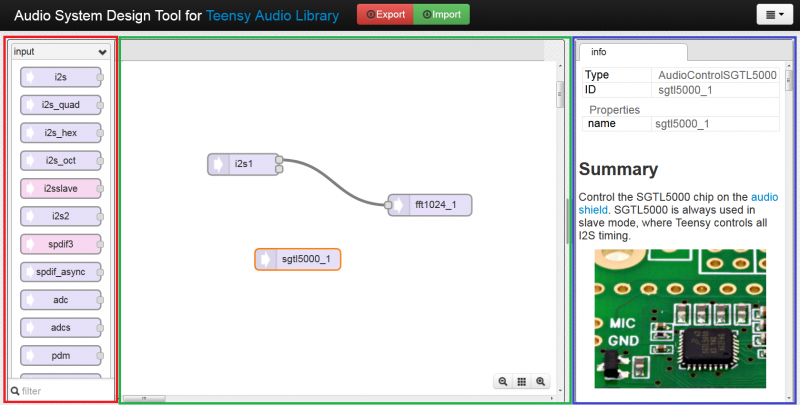Click the name property value sgtl5000_1

pos(682,124)
